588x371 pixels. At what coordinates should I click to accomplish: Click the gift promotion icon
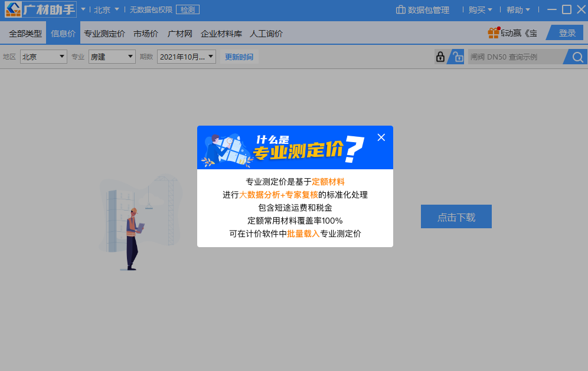(494, 33)
